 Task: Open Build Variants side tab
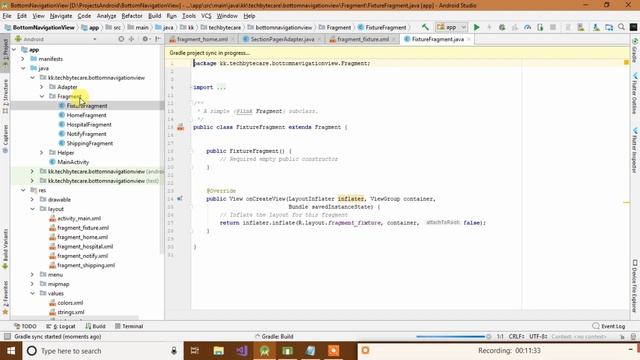click(x=5, y=249)
